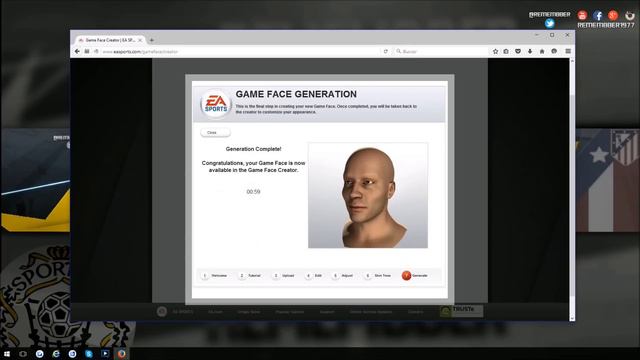Image resolution: width=640 pixels, height=360 pixels.
Task: Open the Windows Start button
Action: [x=7, y=353]
